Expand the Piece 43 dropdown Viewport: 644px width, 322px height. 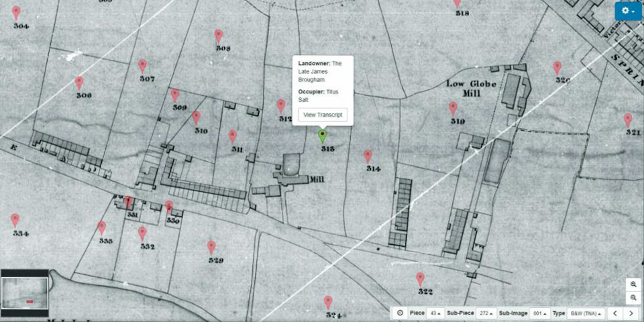[435, 313]
